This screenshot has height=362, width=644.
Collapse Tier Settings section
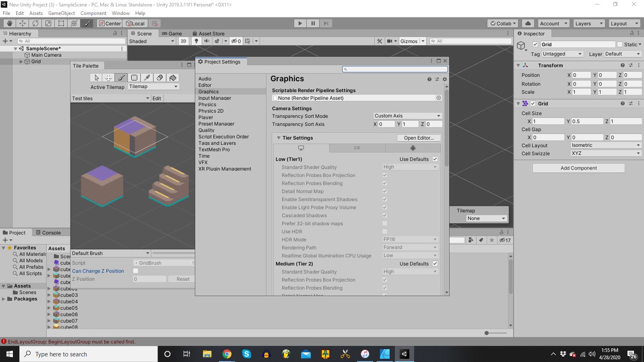coord(279,138)
